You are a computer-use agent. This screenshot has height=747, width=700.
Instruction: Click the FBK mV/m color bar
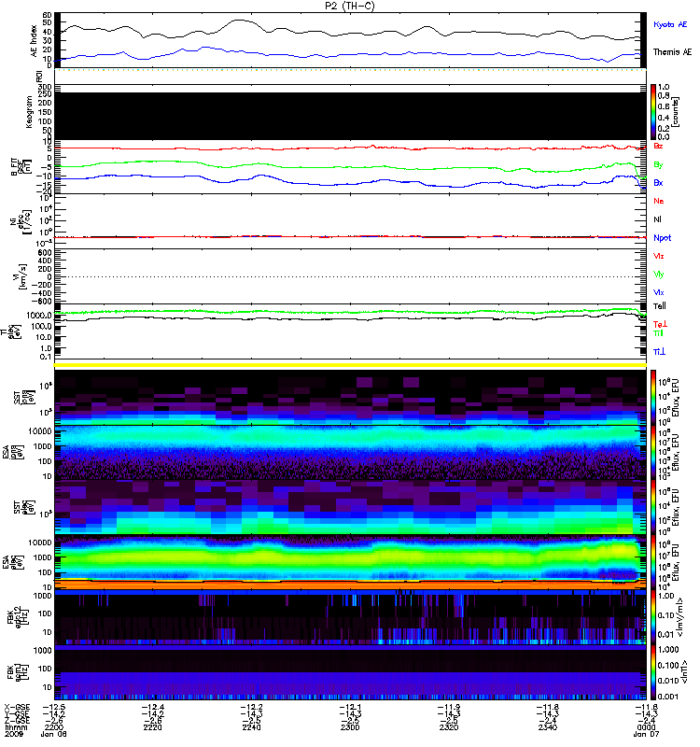(653, 617)
